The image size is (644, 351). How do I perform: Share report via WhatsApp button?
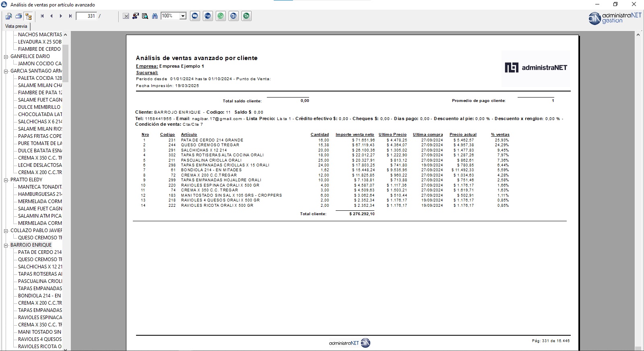tap(221, 16)
